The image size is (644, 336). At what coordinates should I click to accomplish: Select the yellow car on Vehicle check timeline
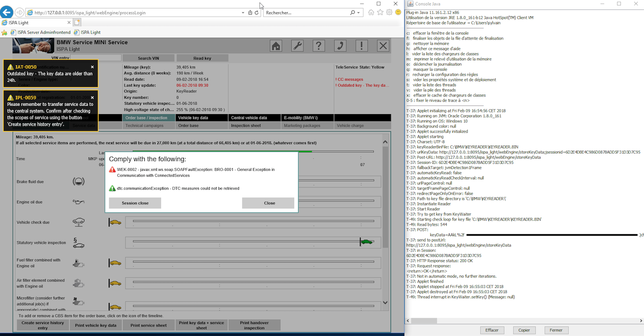pyautogui.click(x=116, y=222)
